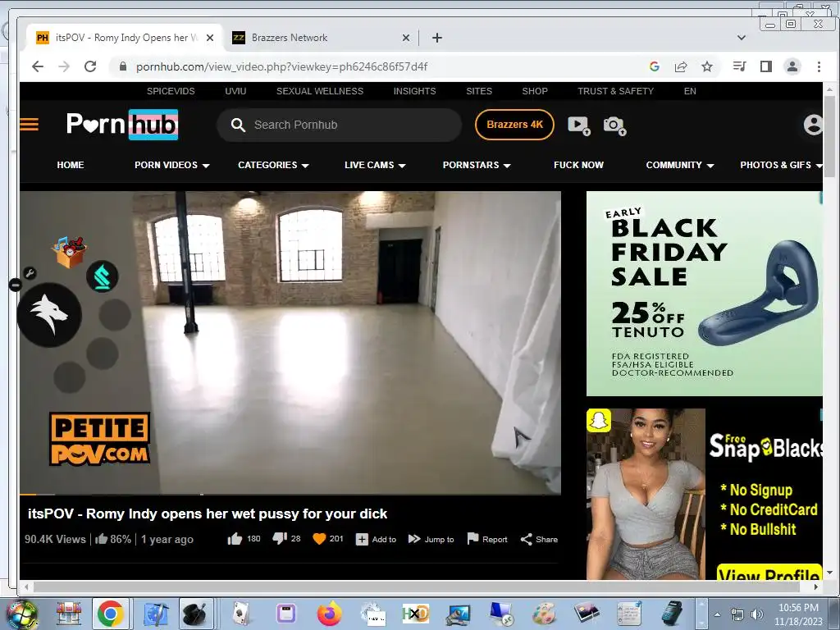Viewport: 840px width, 630px height.
Task: Click the upload photo camera icon
Action: tap(614, 126)
